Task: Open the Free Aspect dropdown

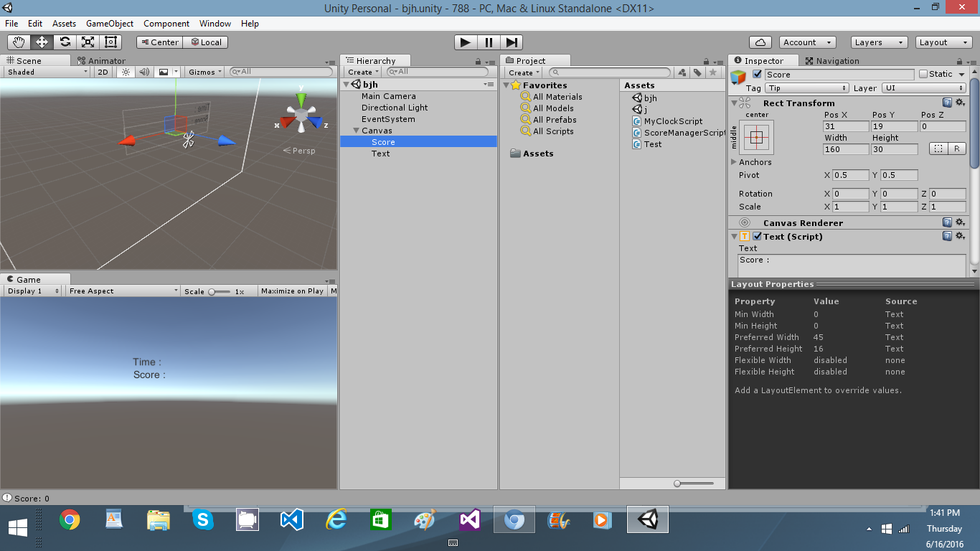Action: pyautogui.click(x=123, y=291)
